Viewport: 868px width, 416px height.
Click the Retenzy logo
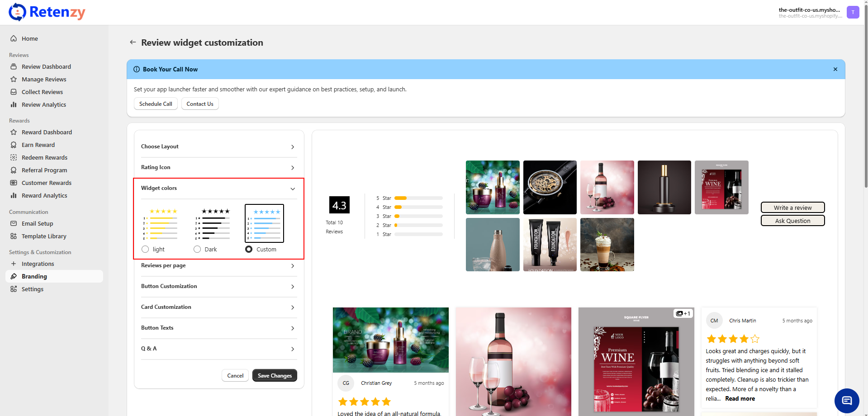[x=47, y=12]
